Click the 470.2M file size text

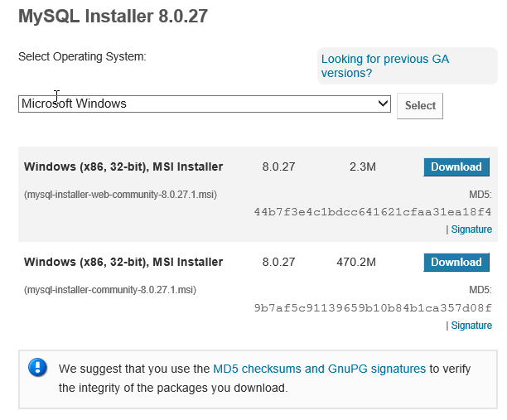point(356,262)
